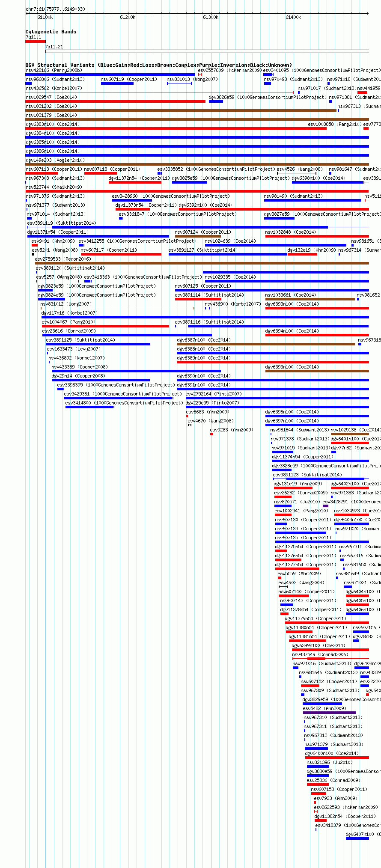
Task: Open the esv5482 (Ahn2009) variant label
Action: (x=324, y=708)
